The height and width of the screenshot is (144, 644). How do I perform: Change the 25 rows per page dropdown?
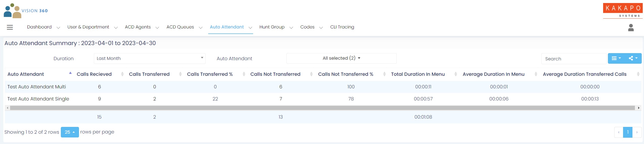tap(70, 132)
